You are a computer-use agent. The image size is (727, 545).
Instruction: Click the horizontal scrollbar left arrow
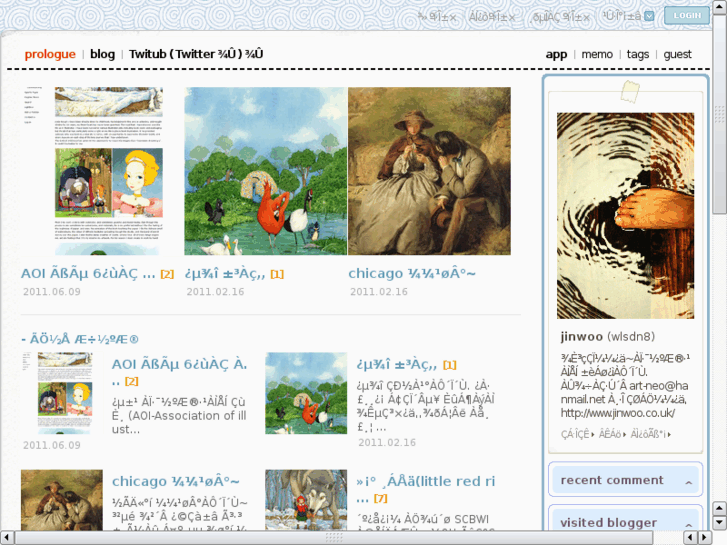pyautogui.click(x=7, y=538)
